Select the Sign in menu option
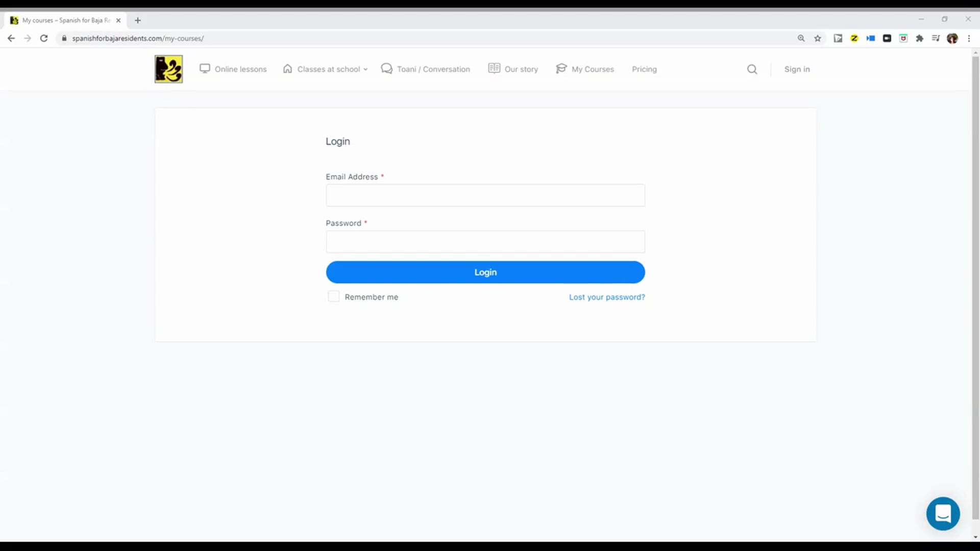This screenshot has width=980, height=551. 797,69
